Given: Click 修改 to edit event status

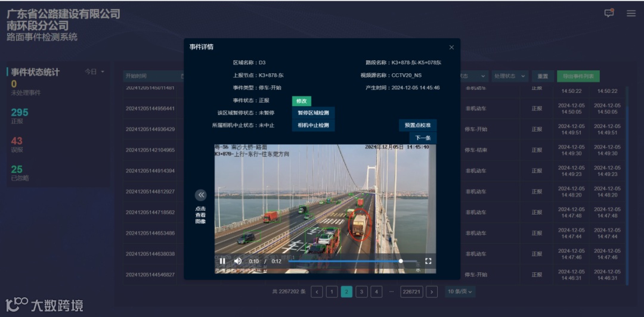Looking at the screenshot, I should (x=302, y=101).
